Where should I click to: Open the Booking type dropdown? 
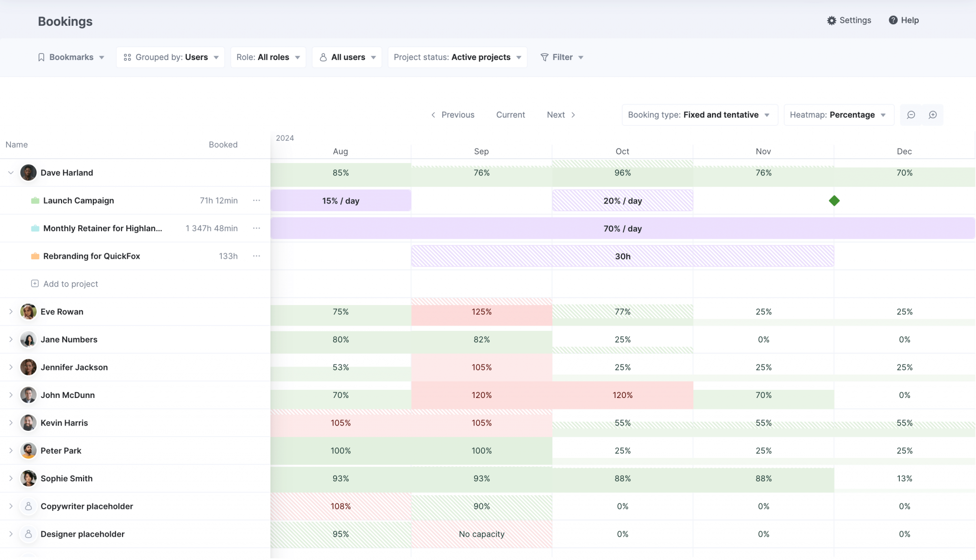(x=700, y=114)
